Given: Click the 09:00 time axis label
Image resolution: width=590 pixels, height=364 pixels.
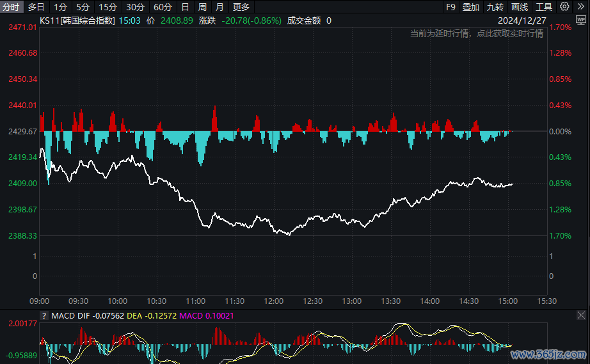Looking at the screenshot, I should click(x=40, y=301).
